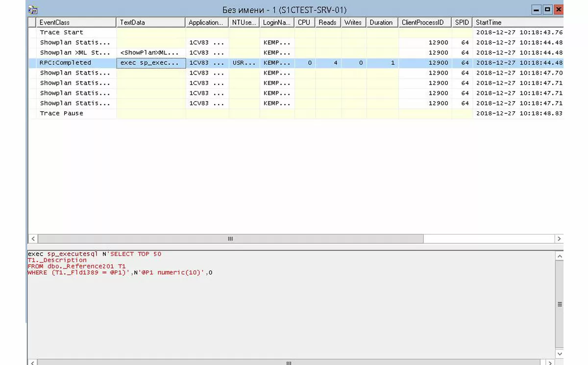Viewport: 588px width, 365px height.
Task: Maximize the 'Без имени - 1' trace window
Action: (548, 9)
